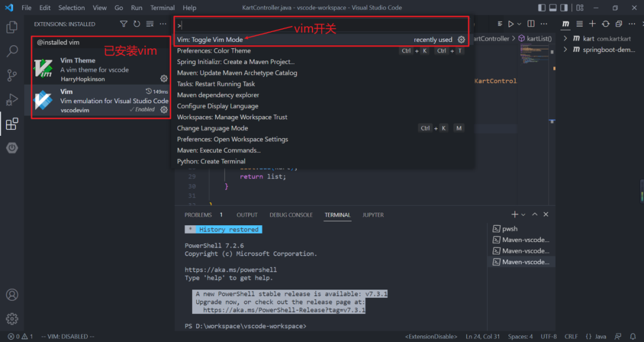Refresh the installed extensions list
The image size is (644, 342).
(137, 24)
